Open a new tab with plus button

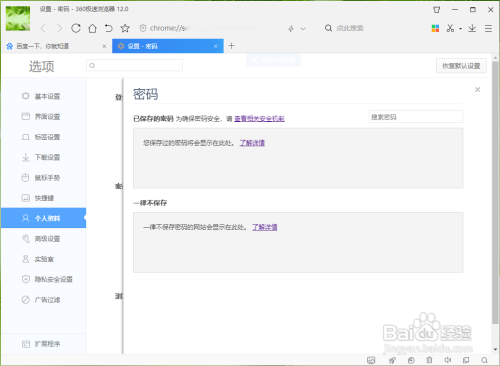point(232,46)
